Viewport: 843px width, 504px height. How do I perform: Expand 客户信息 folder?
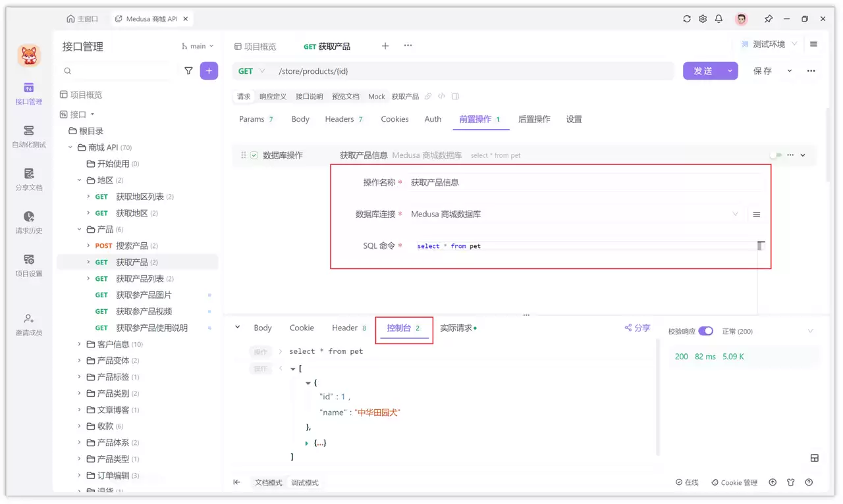[x=80, y=344]
